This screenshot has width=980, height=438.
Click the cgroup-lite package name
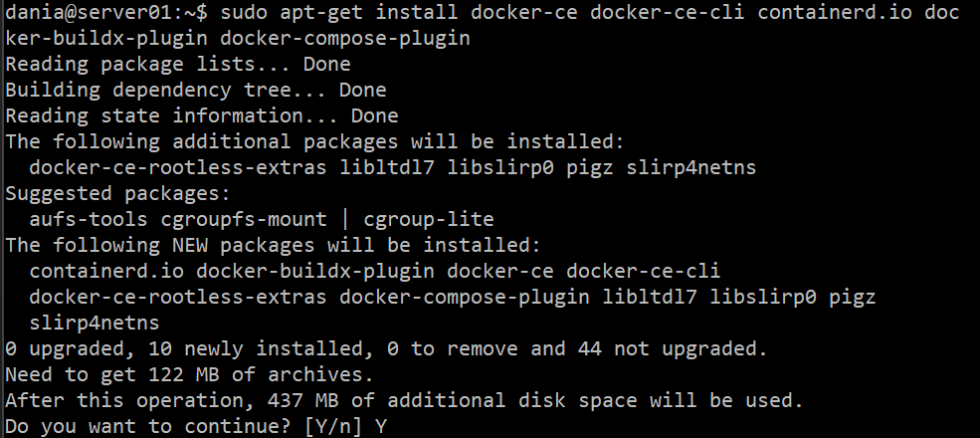pyautogui.click(x=434, y=220)
